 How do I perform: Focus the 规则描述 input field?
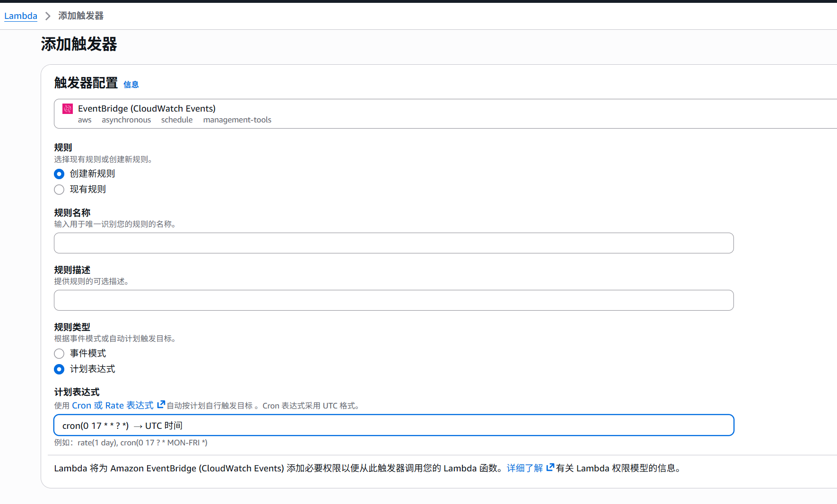click(394, 300)
